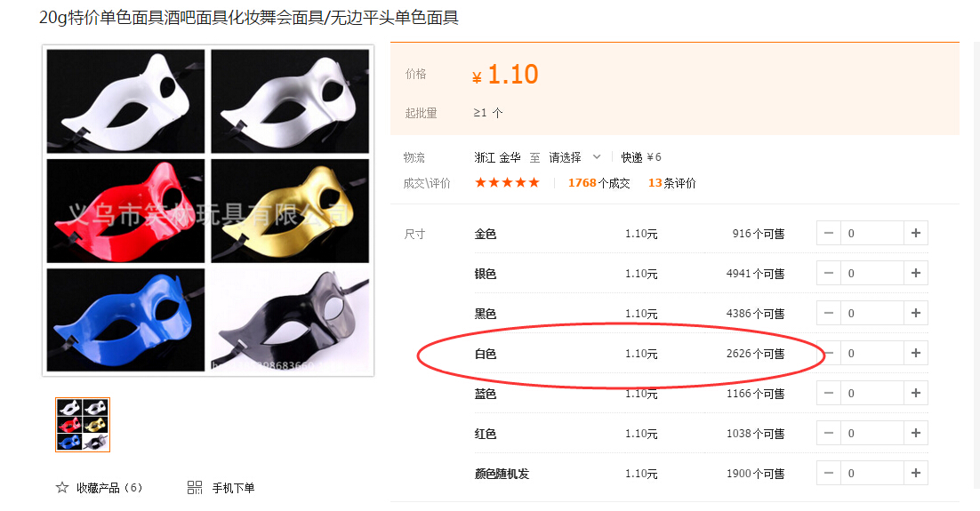Click minus for 颜色随机发 row
This screenshot has width=980, height=511.
coord(829,473)
